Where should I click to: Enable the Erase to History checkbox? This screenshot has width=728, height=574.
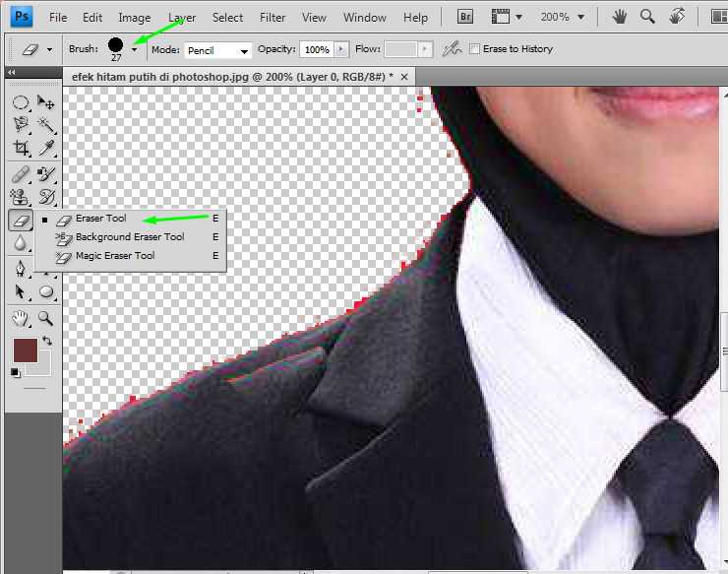click(474, 49)
